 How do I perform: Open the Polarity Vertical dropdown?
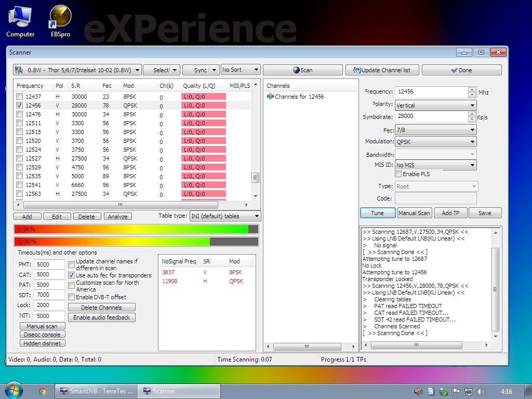436,105
